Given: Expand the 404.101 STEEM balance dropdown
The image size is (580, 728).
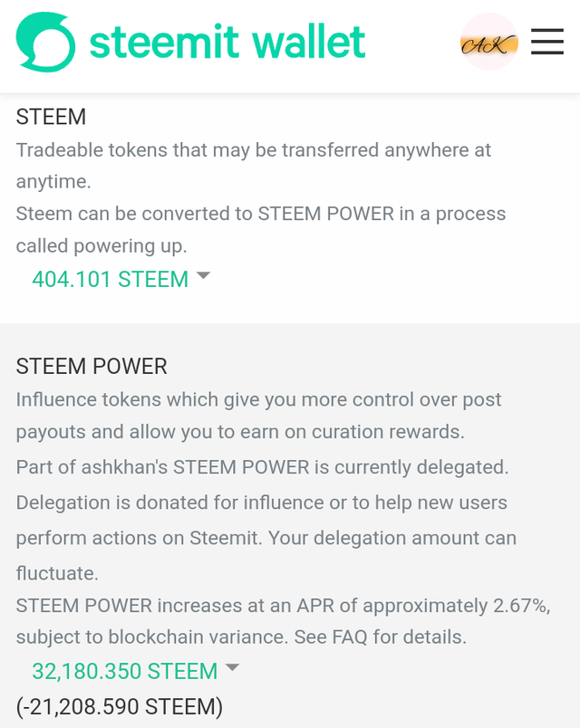Looking at the screenshot, I should click(x=111, y=279).
